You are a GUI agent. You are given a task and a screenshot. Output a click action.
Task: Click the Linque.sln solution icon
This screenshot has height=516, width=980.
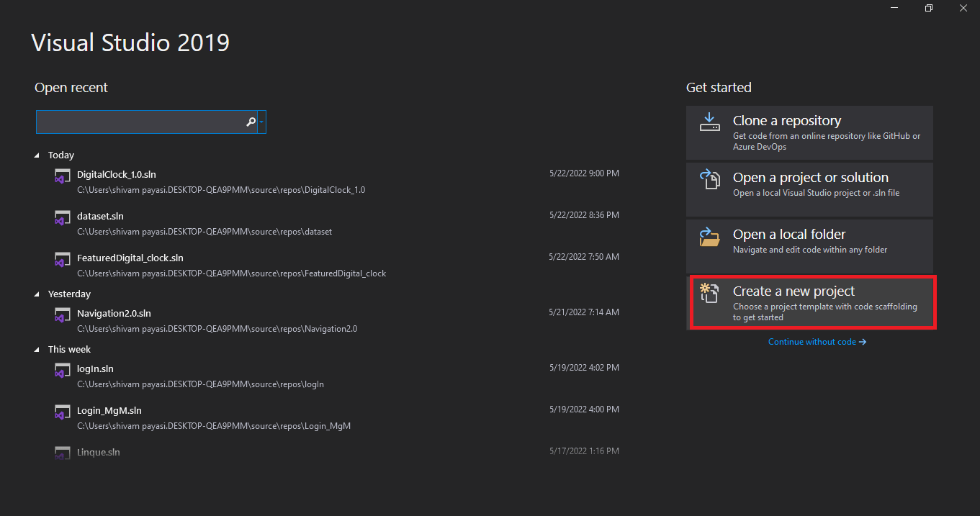pos(63,453)
